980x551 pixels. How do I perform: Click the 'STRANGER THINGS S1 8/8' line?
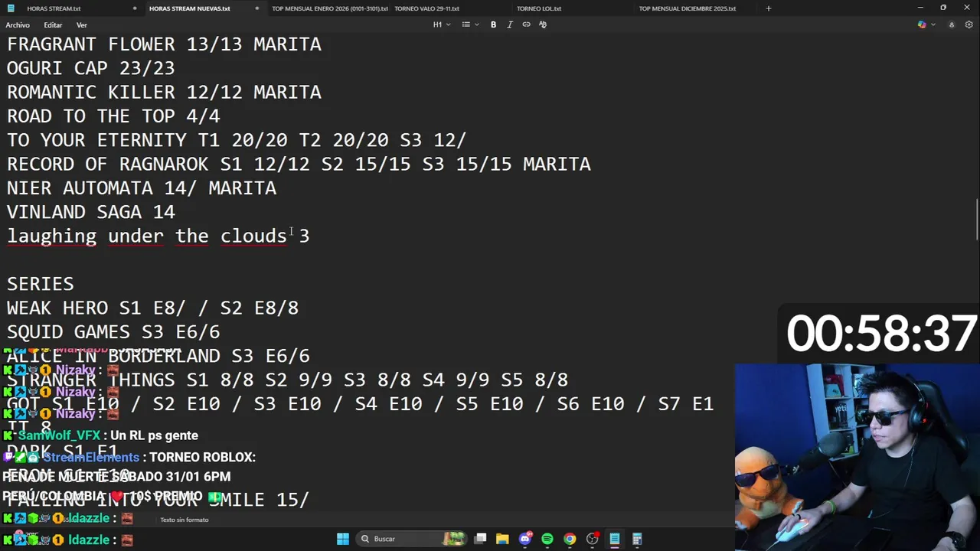click(x=288, y=380)
